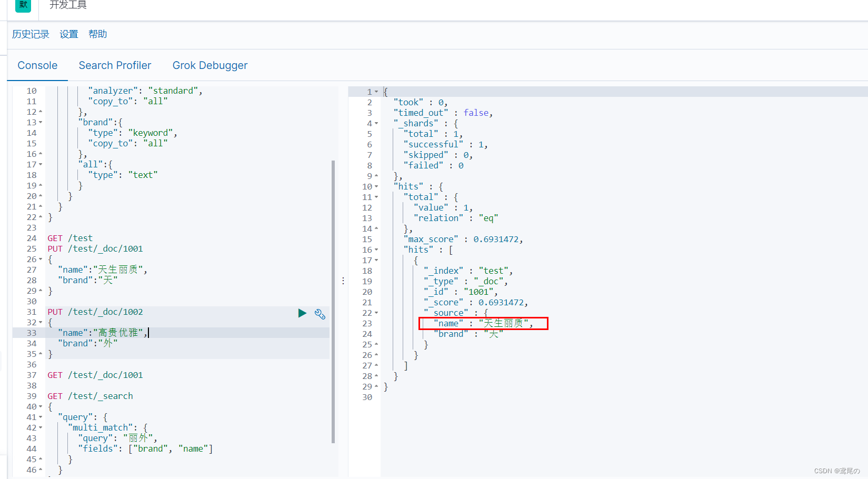Click GET /test/_doc/1001 request line
The height and width of the screenshot is (479, 868).
coord(95,375)
